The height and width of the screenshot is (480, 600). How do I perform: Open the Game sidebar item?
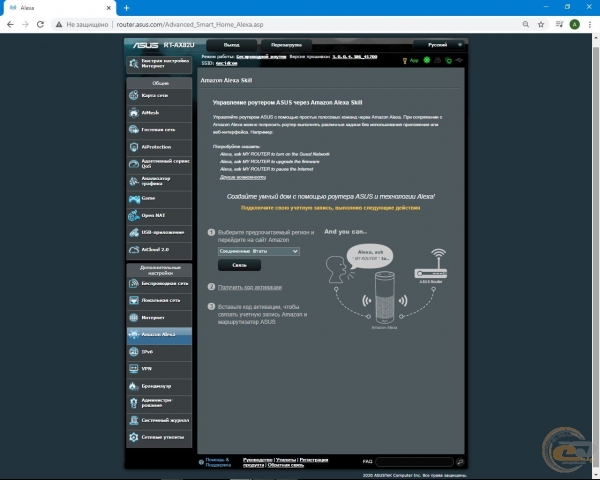coord(159,198)
